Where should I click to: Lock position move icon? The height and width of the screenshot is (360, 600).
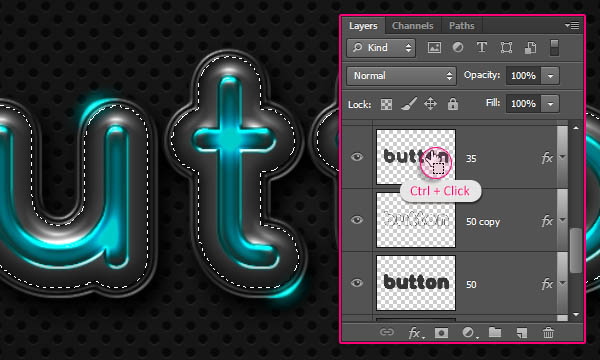tap(430, 104)
